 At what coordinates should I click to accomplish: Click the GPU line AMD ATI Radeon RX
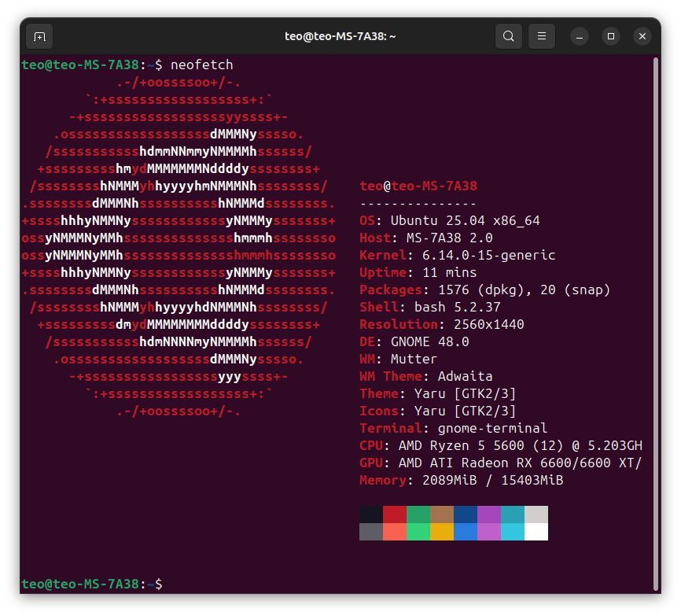point(501,463)
